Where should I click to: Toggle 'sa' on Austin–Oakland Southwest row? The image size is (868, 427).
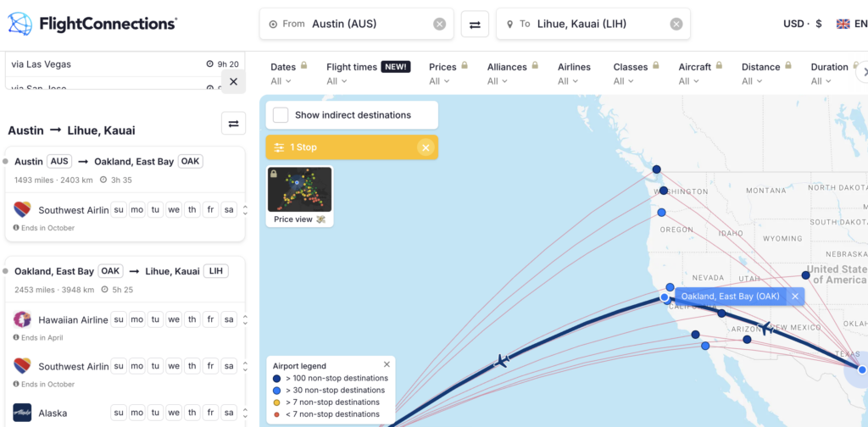click(229, 210)
